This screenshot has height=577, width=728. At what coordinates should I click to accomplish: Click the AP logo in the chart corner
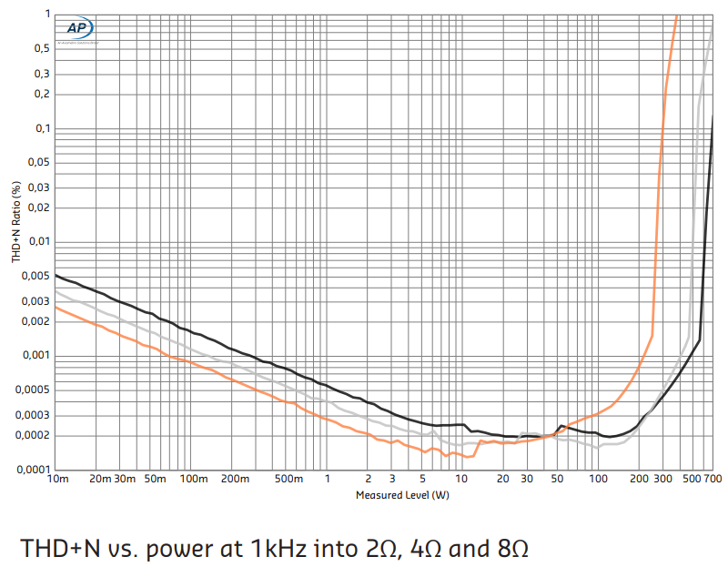pos(80,30)
